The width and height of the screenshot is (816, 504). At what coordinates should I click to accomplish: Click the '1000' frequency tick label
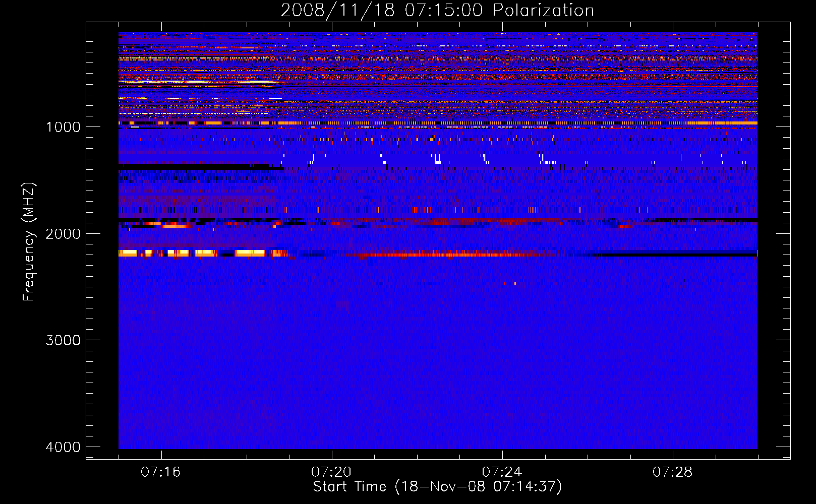coord(63,127)
